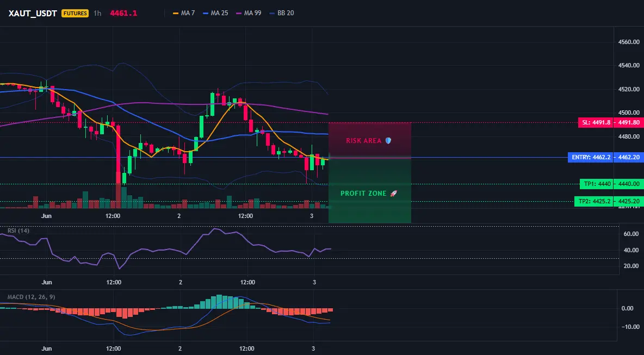Click the current price 4461.1
The height and width of the screenshot is (355, 644).
point(123,13)
